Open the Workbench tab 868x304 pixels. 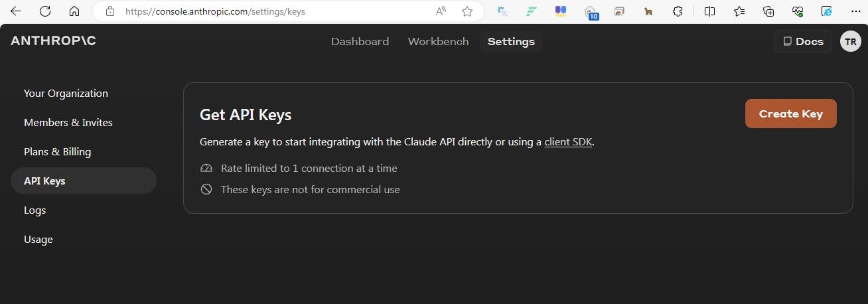point(438,41)
